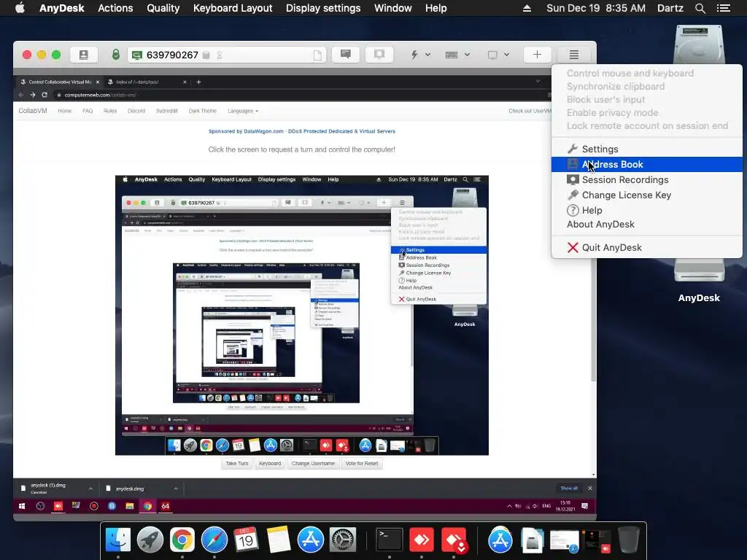The height and width of the screenshot is (560, 747).
Task: Open the FAQ link on CollabVM
Action: (x=88, y=111)
